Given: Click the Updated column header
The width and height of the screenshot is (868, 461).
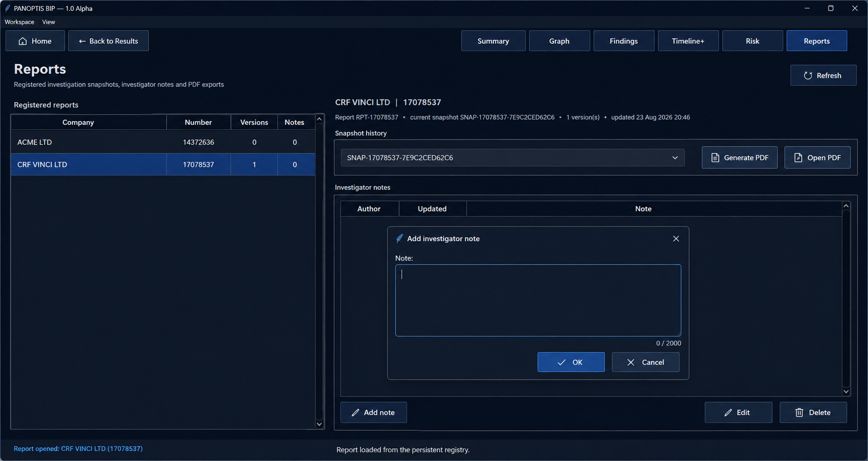Looking at the screenshot, I should tap(432, 209).
